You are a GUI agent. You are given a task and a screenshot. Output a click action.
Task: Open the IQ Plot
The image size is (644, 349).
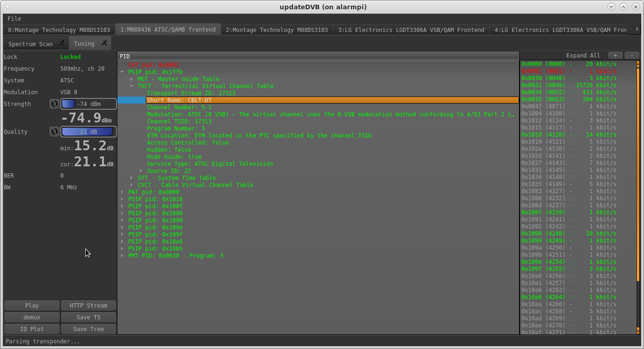coord(32,329)
